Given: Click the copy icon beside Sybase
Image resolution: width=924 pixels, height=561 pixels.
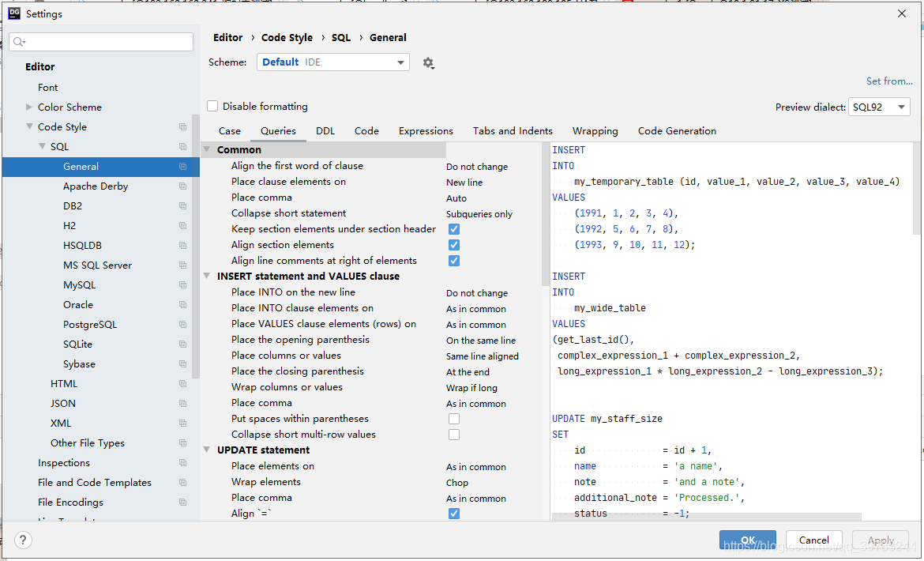Looking at the screenshot, I should pos(182,364).
